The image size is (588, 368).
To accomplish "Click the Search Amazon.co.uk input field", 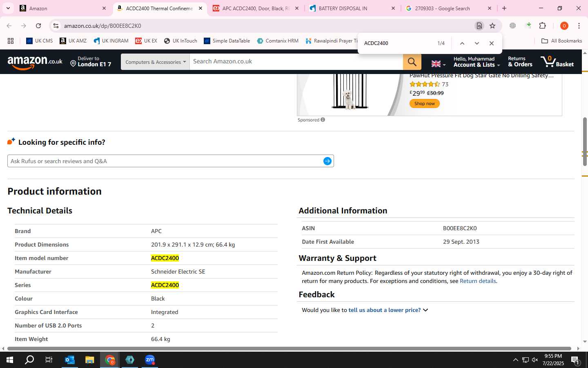I will coord(296,62).
